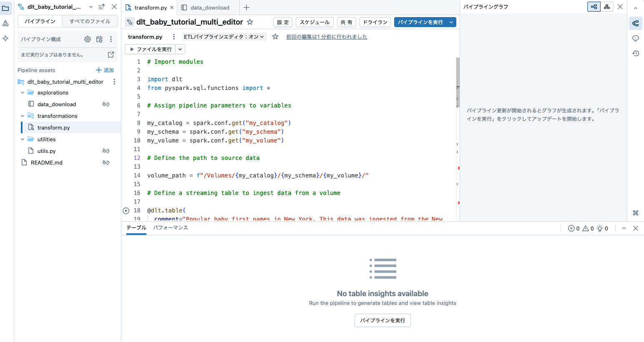The width and height of the screenshot is (644, 342).
Task: Open the comments panel via speech bubble icon
Action: coord(635,38)
